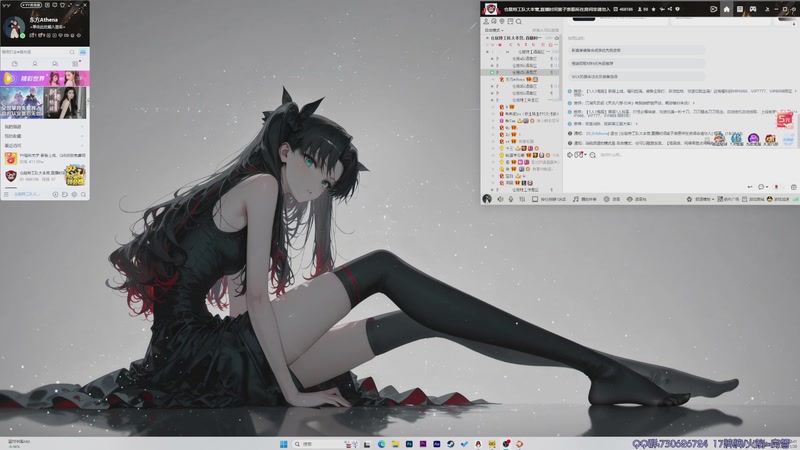Viewport: 800px width, 450px height.
Task: Click the search icon in YY window bottom bar
Action: pyautogui.click(x=83, y=194)
